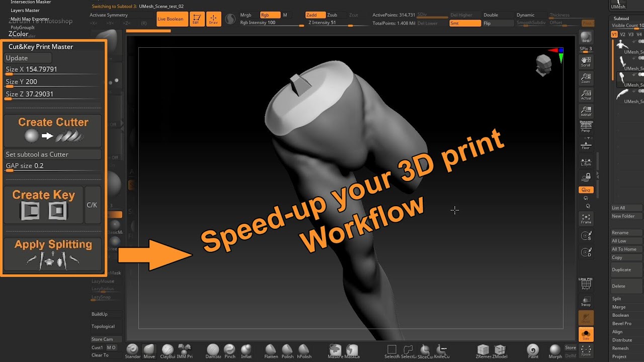Screen dimensions: 644x362
Task: Toggle Live Boolean mode
Action: point(171,19)
